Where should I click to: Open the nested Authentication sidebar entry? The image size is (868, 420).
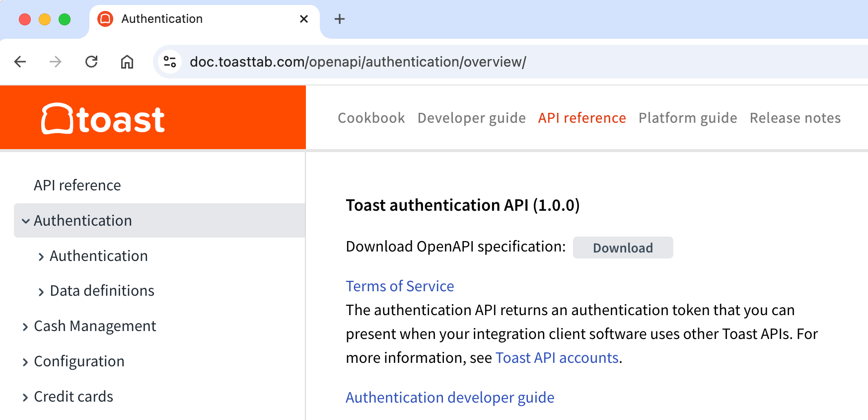[99, 255]
